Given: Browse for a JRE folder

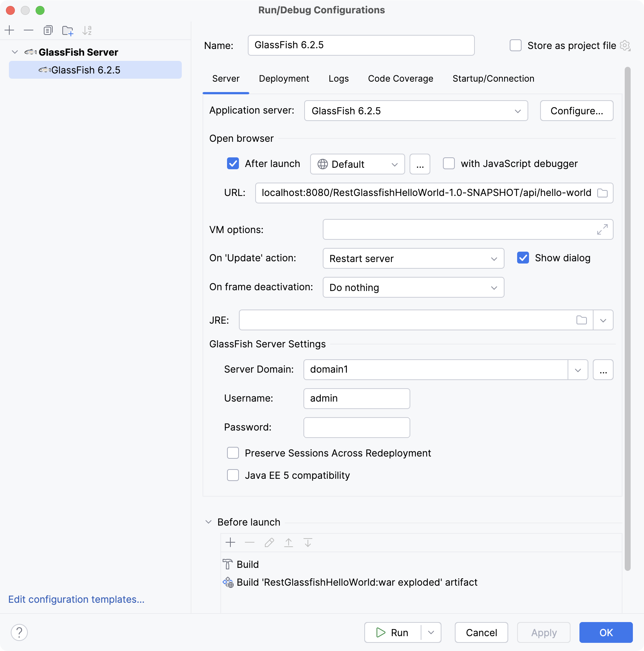Looking at the screenshot, I should (581, 320).
